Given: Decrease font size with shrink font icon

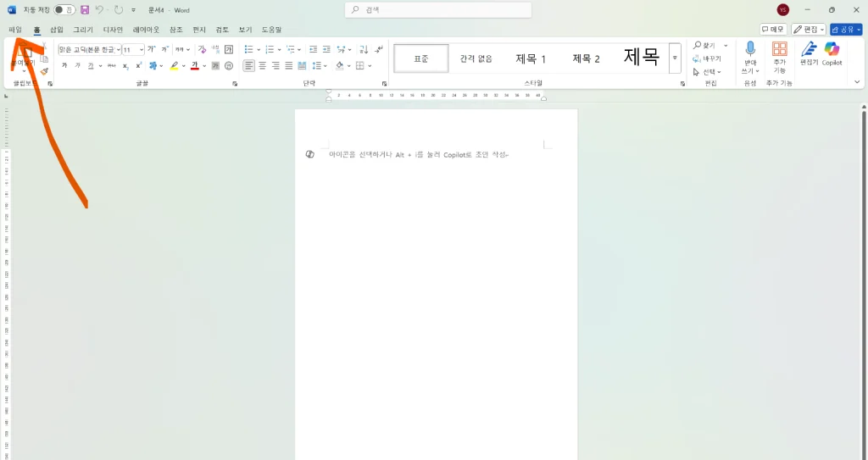Looking at the screenshot, I should coord(164,50).
